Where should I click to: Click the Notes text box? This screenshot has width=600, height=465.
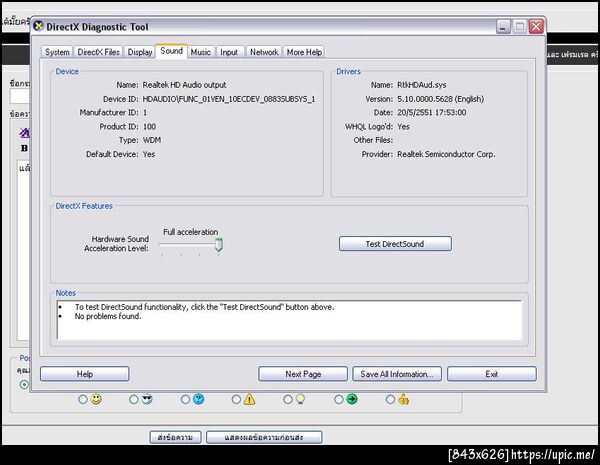pos(290,320)
